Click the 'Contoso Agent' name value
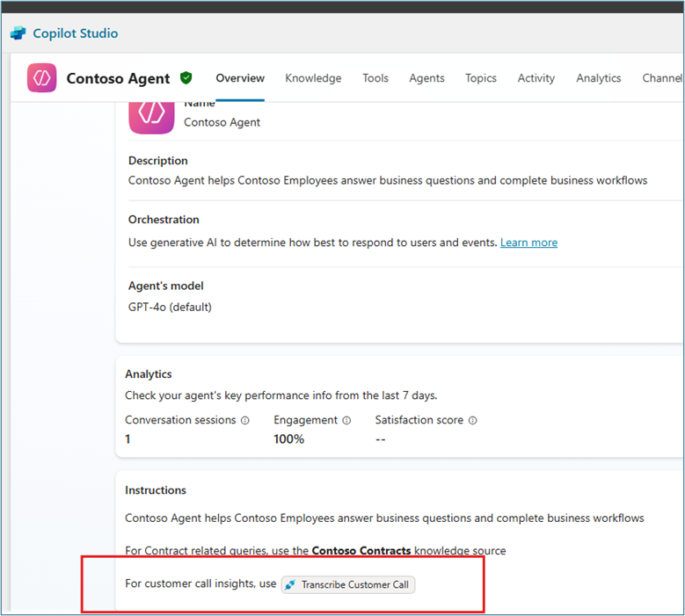Image resolution: width=685 pixels, height=616 pixels. (222, 122)
